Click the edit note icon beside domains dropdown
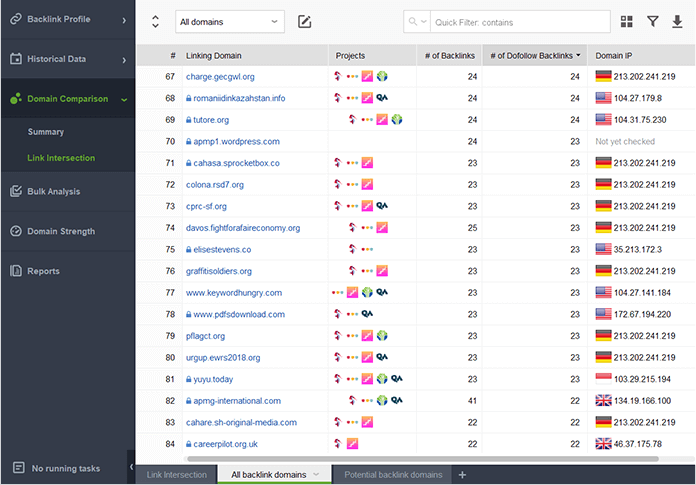 click(x=305, y=22)
